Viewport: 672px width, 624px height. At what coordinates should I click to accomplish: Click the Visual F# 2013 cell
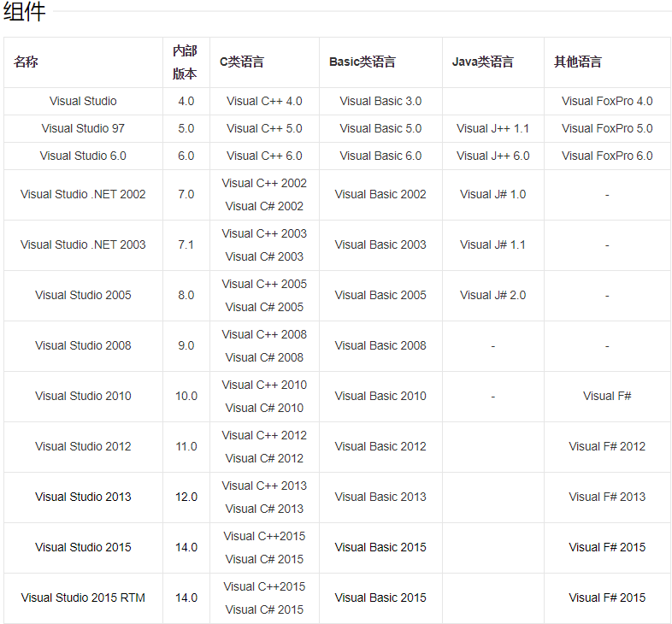point(607,497)
